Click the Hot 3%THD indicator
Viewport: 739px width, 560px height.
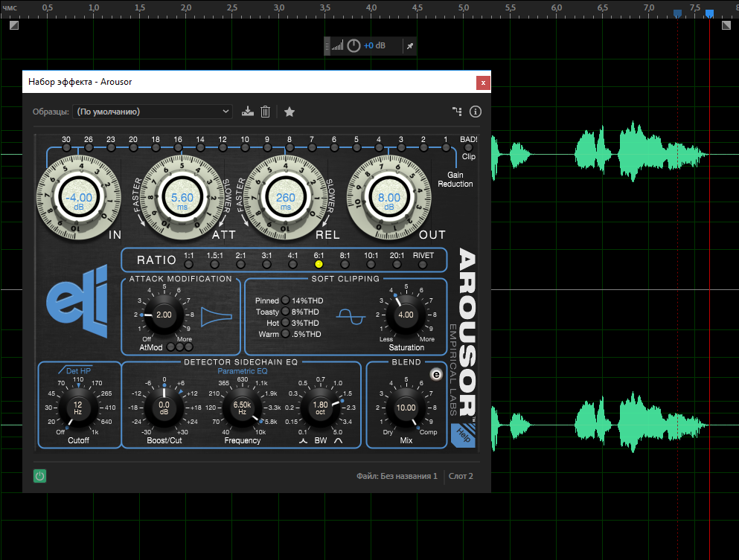pos(286,323)
